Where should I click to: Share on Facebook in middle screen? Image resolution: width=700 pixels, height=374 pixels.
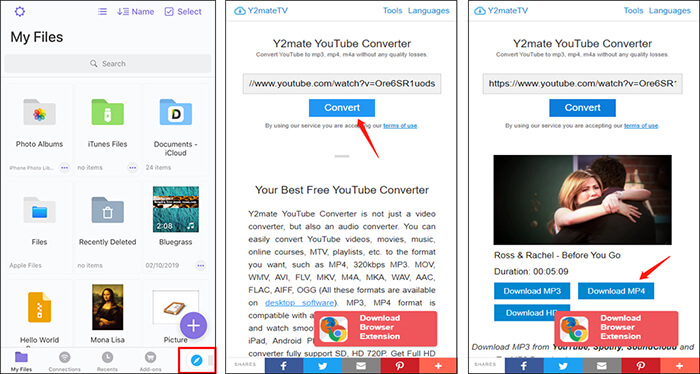[284, 366]
